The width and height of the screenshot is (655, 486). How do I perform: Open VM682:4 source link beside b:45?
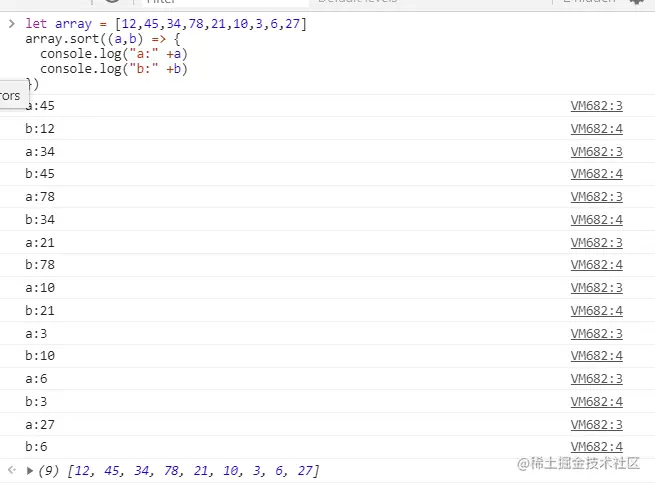pos(597,173)
